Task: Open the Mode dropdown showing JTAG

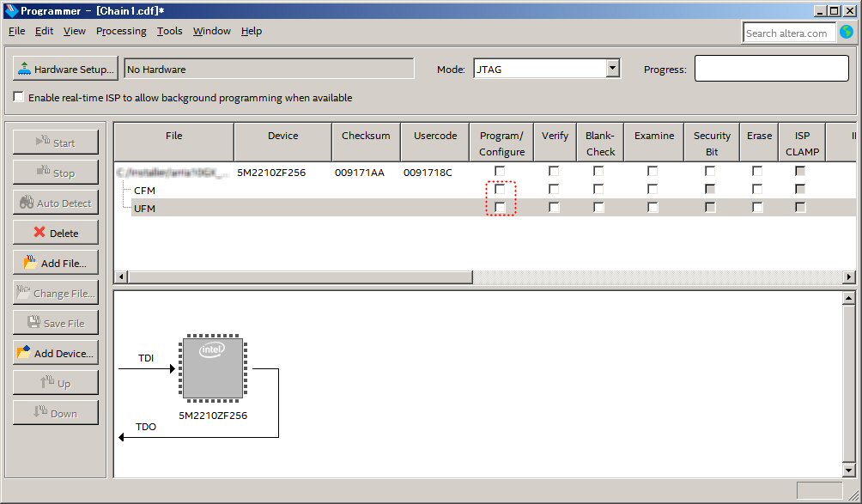Action: pyautogui.click(x=612, y=70)
